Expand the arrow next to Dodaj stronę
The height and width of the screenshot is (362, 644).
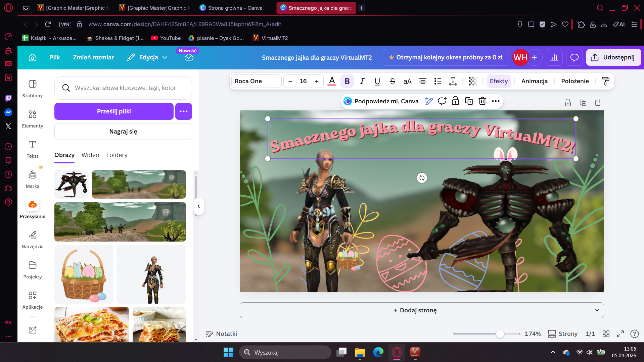click(x=597, y=310)
